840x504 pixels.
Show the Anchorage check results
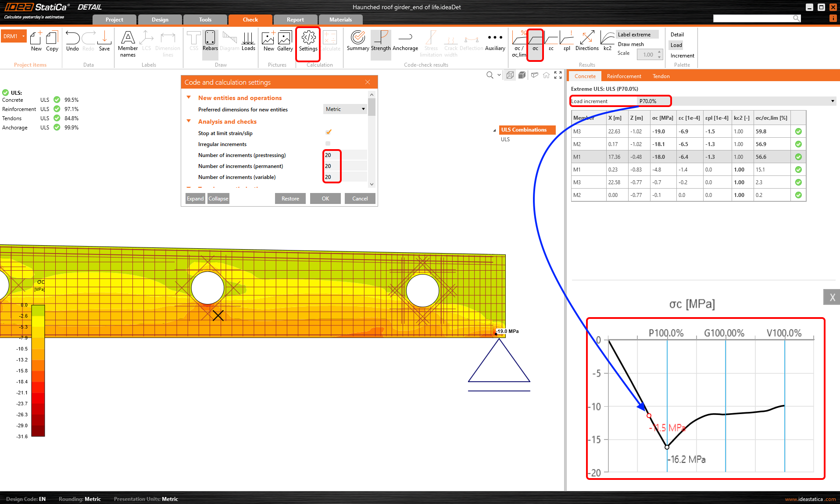(x=405, y=41)
